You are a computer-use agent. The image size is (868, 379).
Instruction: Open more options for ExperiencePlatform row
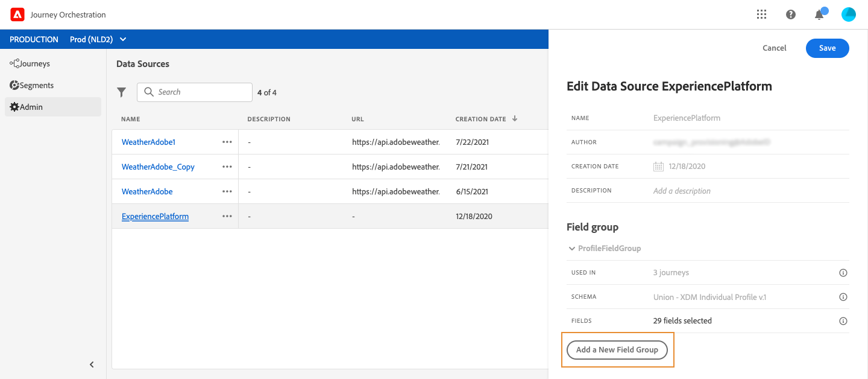tap(227, 217)
